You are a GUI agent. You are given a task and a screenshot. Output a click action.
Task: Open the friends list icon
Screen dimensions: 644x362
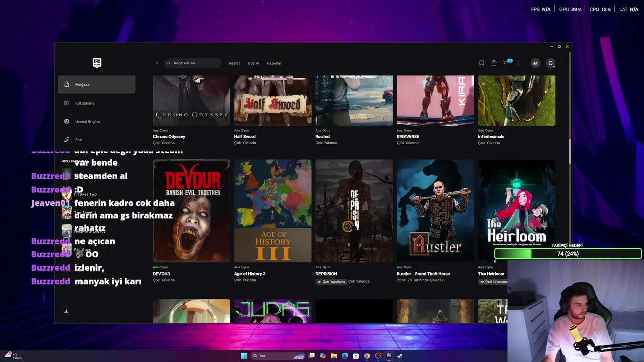pos(535,63)
